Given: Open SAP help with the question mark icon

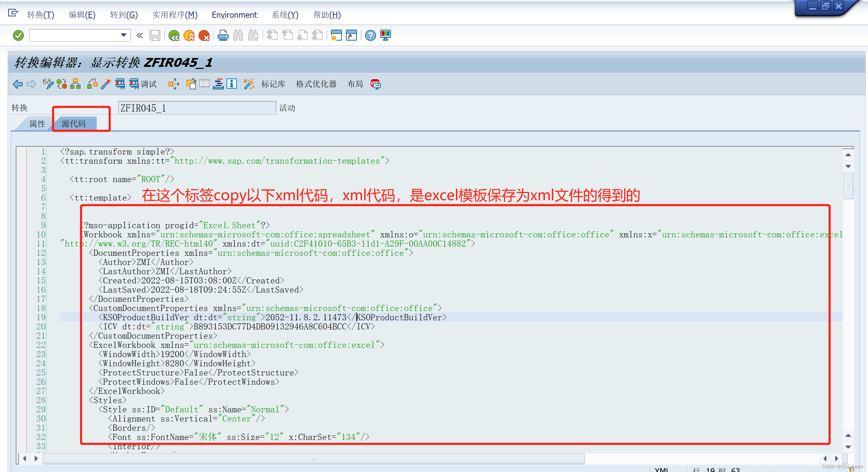Looking at the screenshot, I should (370, 35).
